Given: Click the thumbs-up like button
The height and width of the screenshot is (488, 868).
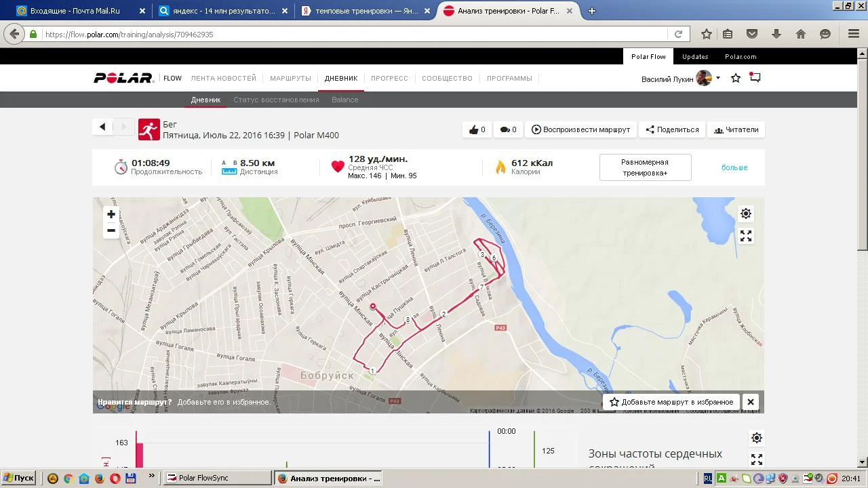Looking at the screenshot, I should [x=477, y=129].
